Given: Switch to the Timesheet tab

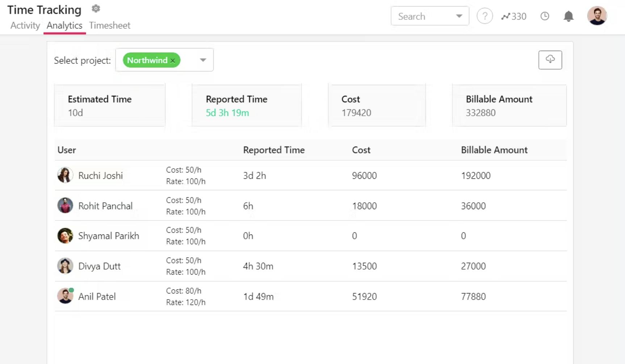Looking at the screenshot, I should coord(110,25).
